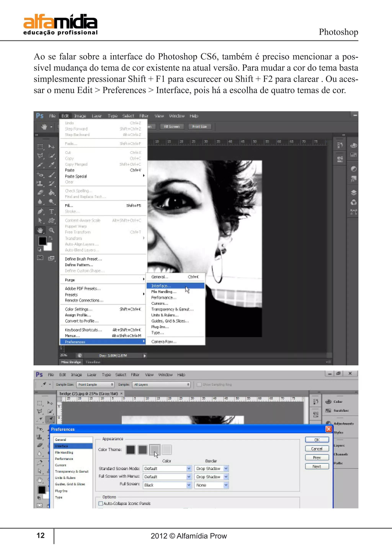
Task: Open Preferences entry in the Edit menu
Action: click(103, 342)
